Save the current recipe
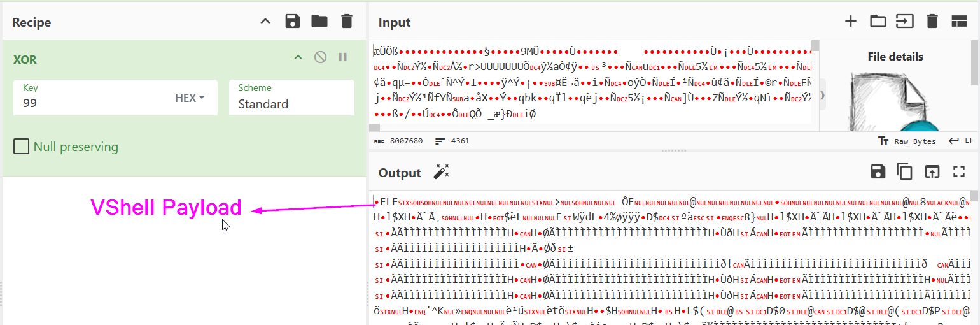The image size is (980, 325). [293, 22]
